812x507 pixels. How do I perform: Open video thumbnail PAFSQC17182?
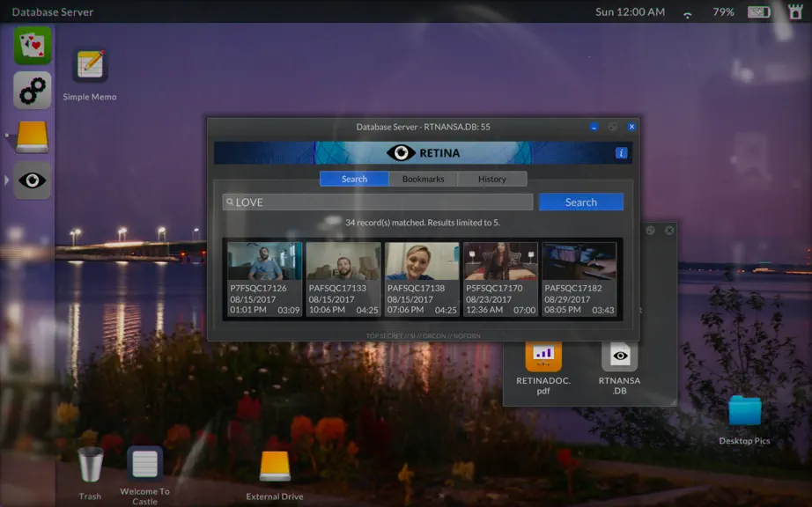579,261
